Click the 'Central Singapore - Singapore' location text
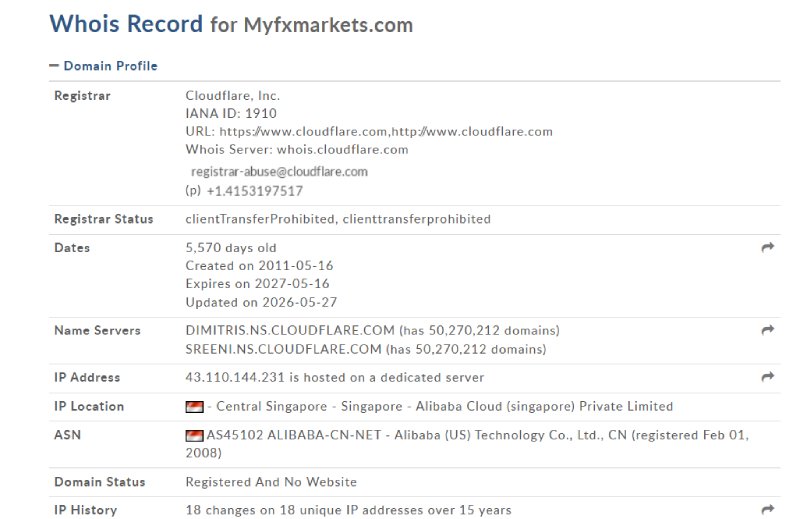Image resolution: width=800 pixels, height=519 pixels. tap(309, 406)
